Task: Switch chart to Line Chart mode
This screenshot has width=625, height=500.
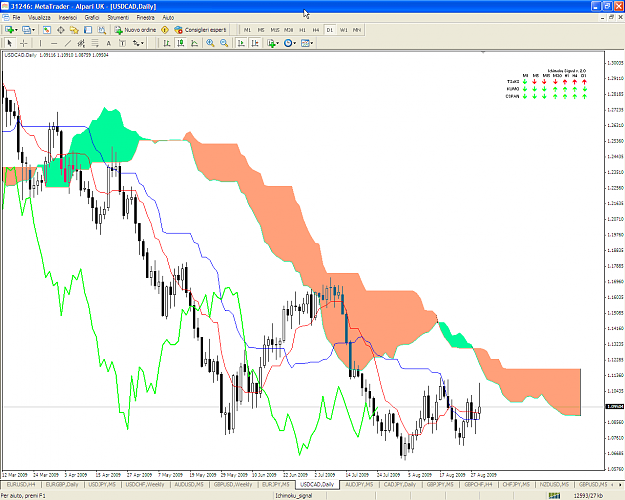Action: (194, 43)
